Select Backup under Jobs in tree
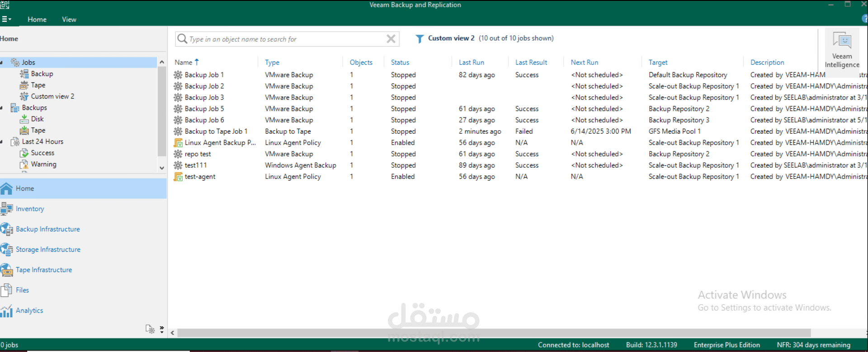 (x=42, y=74)
